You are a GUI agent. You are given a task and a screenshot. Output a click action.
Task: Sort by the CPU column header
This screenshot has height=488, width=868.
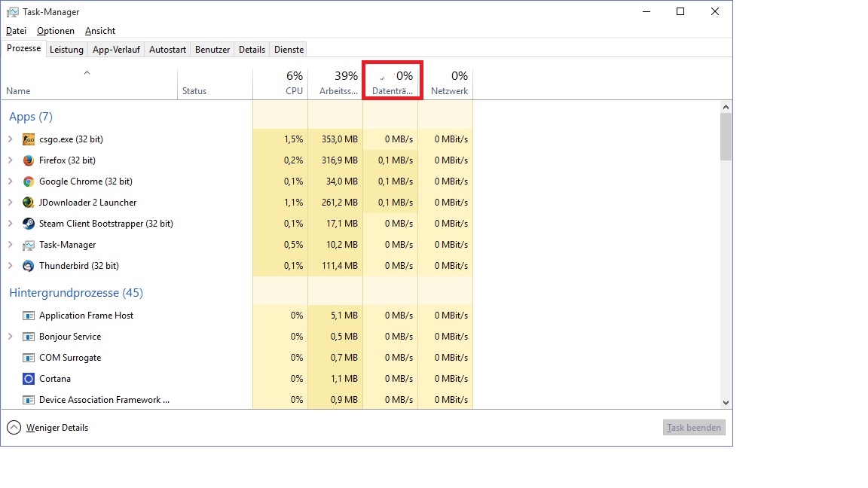pos(280,84)
